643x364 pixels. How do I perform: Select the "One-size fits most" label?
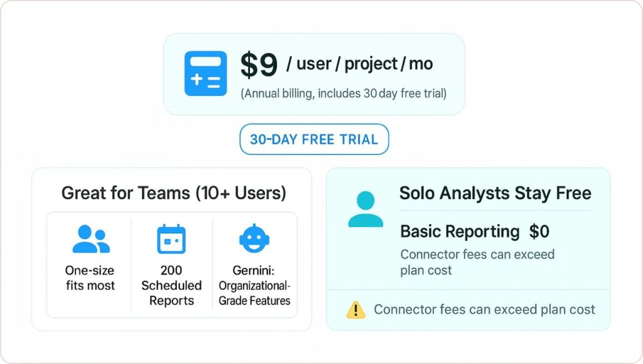click(90, 278)
